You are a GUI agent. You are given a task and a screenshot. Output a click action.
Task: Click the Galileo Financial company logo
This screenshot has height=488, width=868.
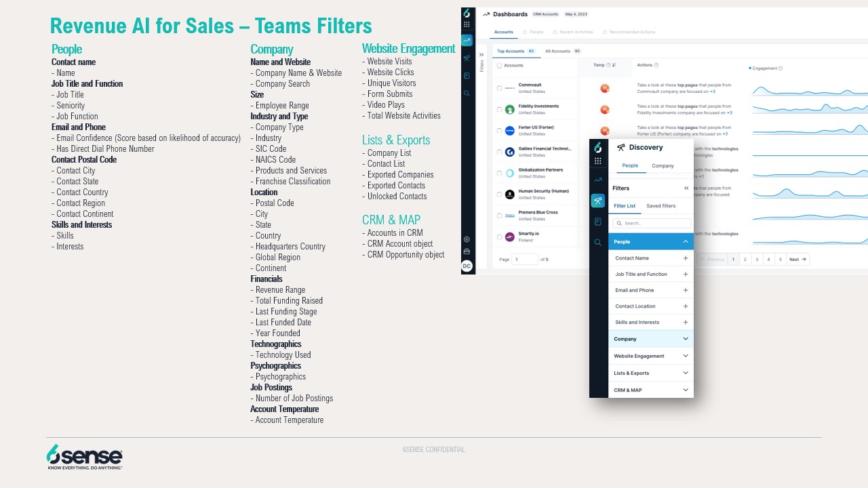pos(510,152)
